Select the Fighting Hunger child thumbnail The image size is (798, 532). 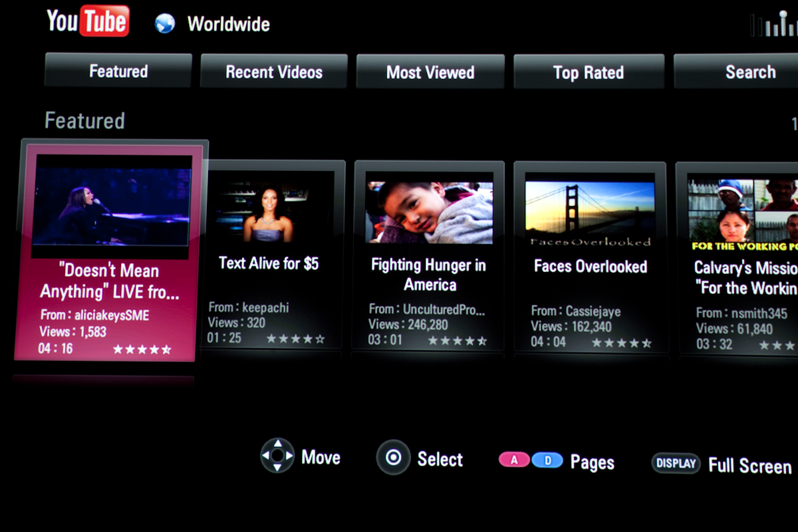point(429,212)
